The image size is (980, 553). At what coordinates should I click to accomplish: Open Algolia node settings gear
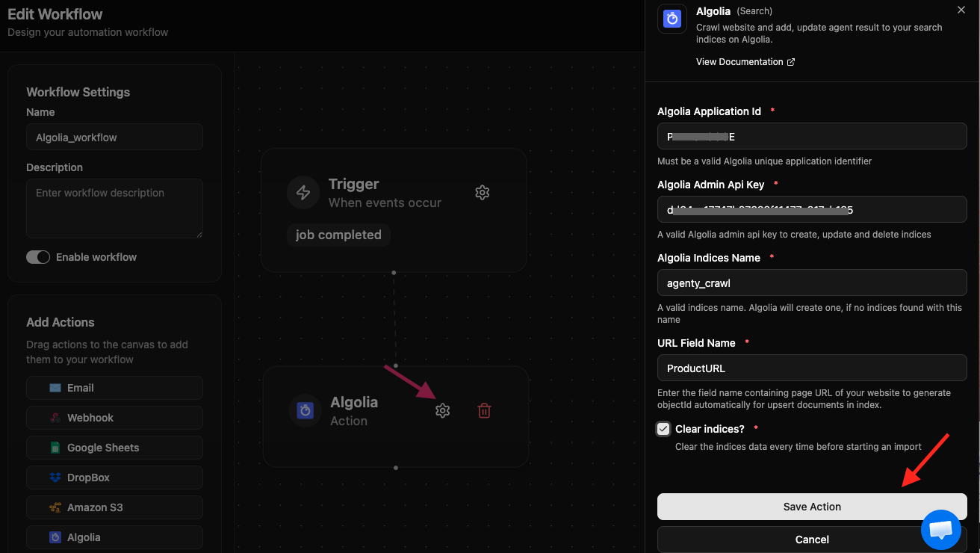pyautogui.click(x=443, y=410)
